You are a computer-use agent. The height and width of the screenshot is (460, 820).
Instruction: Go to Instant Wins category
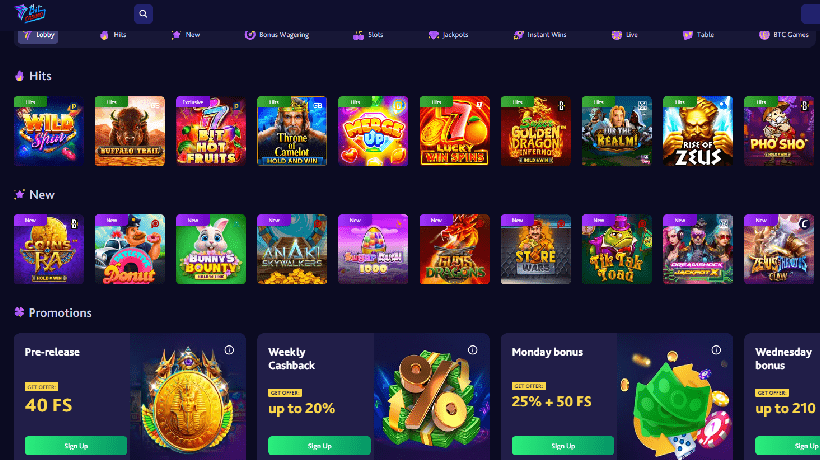(x=540, y=35)
